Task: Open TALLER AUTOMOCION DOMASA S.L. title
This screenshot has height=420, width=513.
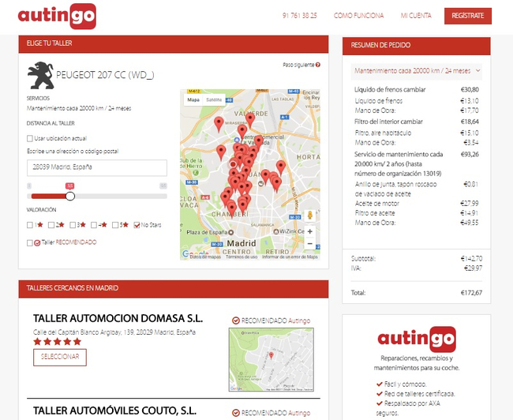Action: click(x=118, y=318)
